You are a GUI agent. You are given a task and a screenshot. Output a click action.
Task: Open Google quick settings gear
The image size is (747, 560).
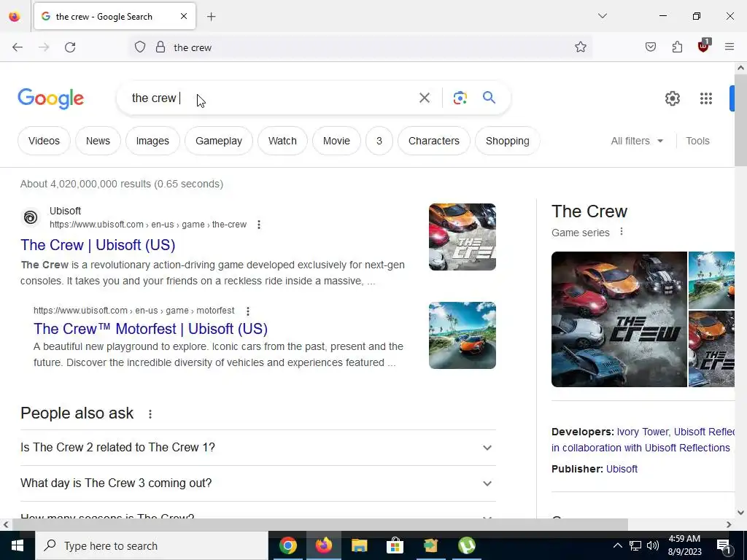[x=672, y=98]
